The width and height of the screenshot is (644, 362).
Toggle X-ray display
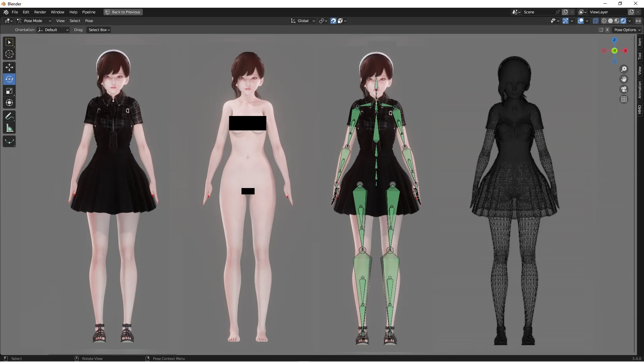(596, 21)
